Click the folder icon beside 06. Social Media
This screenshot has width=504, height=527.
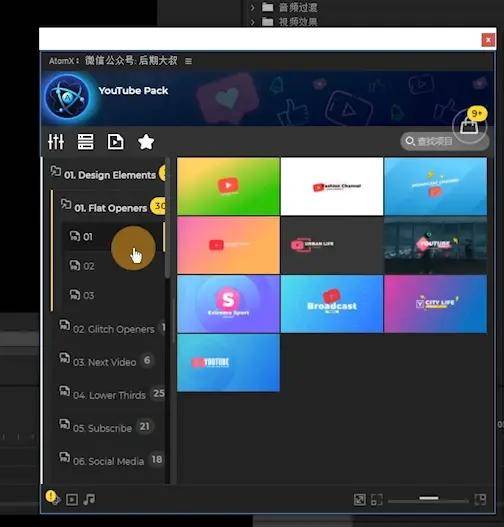pyautogui.click(x=65, y=457)
